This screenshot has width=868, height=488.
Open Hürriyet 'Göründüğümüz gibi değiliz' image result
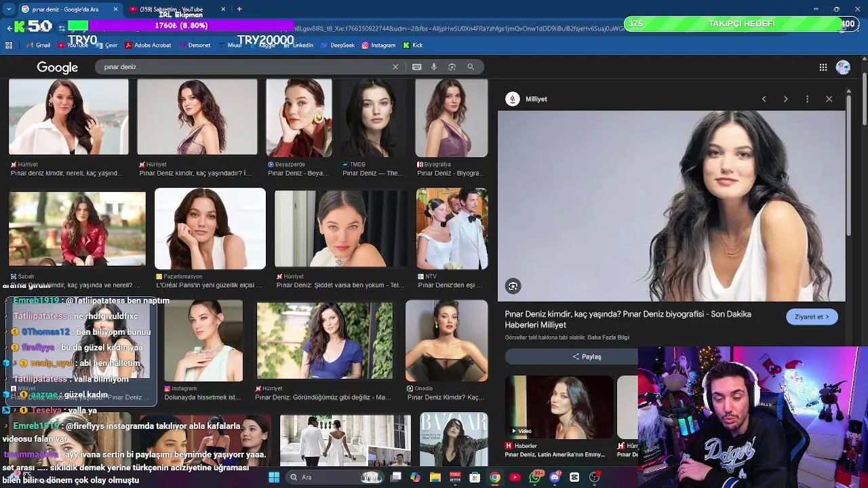click(x=325, y=341)
